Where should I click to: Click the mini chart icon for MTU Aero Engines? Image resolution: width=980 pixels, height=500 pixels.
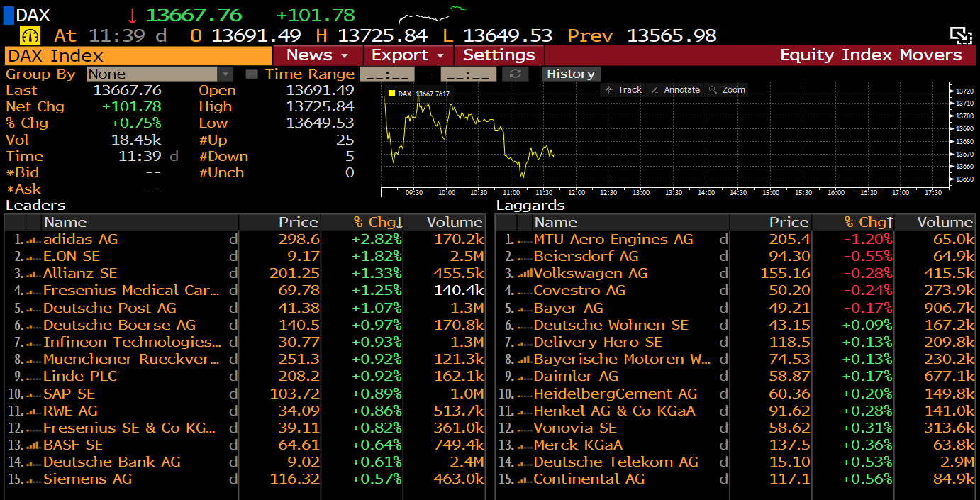pos(525,240)
